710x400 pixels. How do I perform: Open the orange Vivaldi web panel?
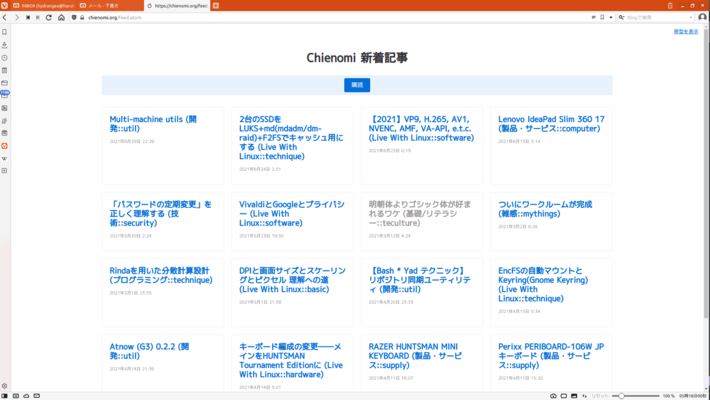pos(5,146)
